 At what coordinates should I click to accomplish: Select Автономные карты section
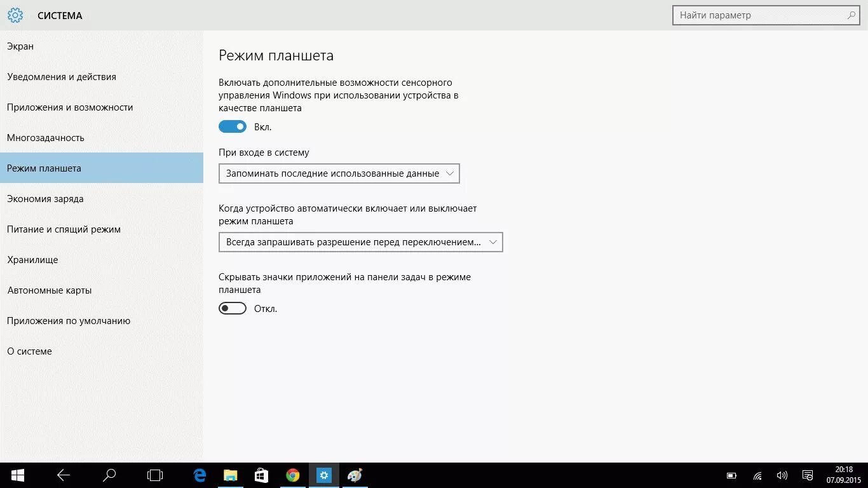[x=102, y=290]
